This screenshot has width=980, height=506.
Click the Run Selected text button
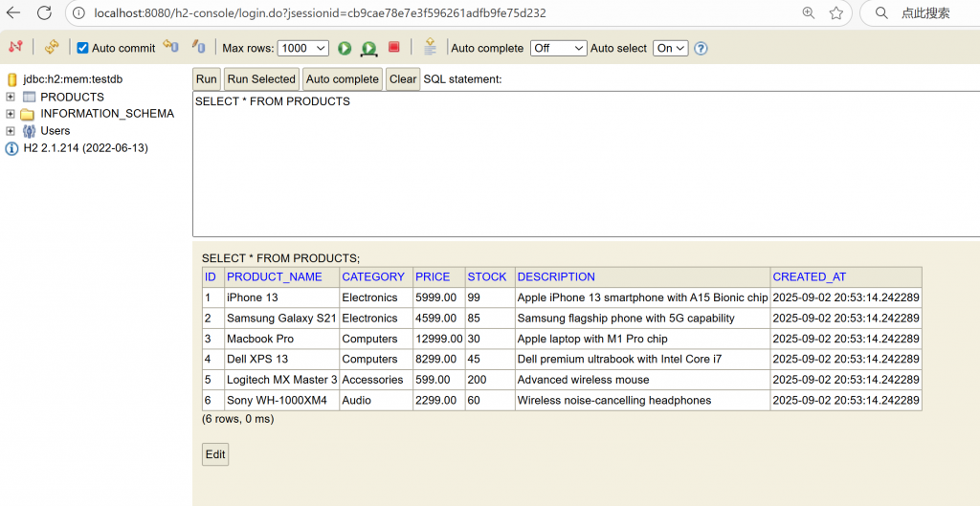[x=260, y=79]
